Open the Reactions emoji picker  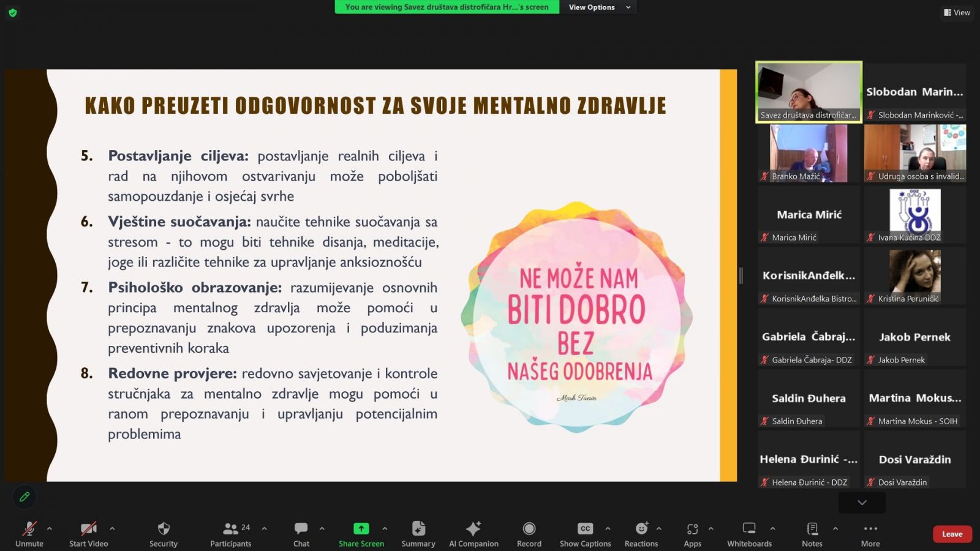point(641,529)
